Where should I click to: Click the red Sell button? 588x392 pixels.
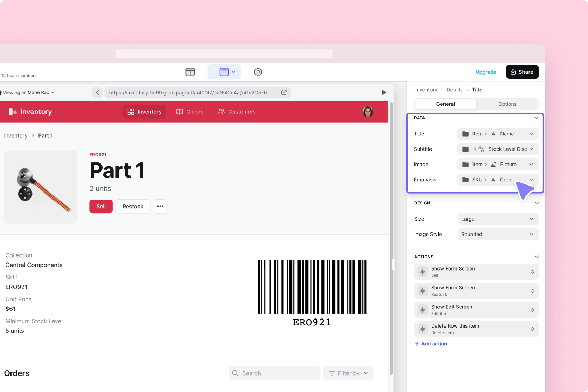[x=101, y=206]
